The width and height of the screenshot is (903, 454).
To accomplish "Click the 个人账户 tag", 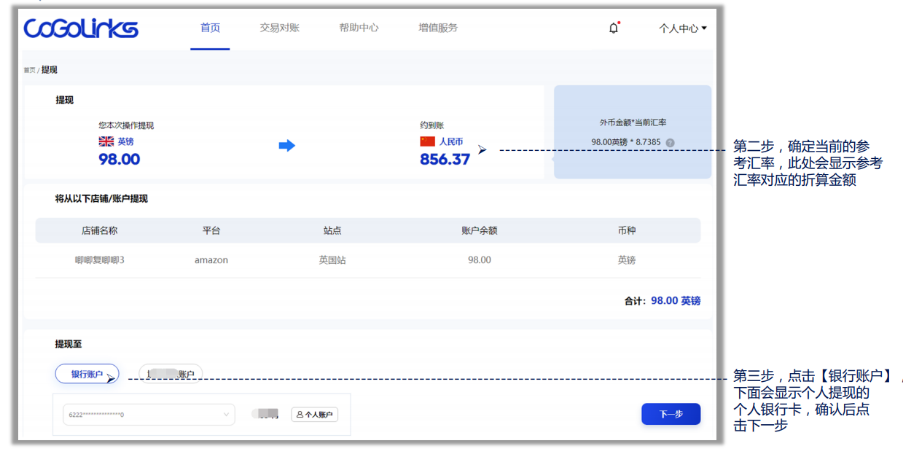I will coord(314,414).
